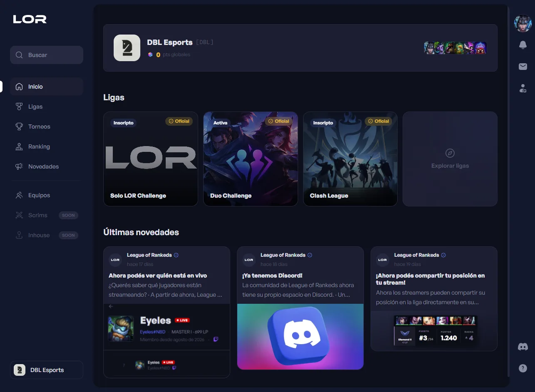
Task: Open the Novedades section in sidebar
Action: [47, 166]
